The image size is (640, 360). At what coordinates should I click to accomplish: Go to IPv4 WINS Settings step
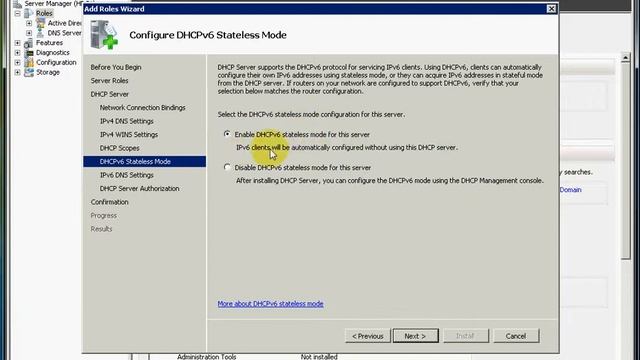pos(129,134)
